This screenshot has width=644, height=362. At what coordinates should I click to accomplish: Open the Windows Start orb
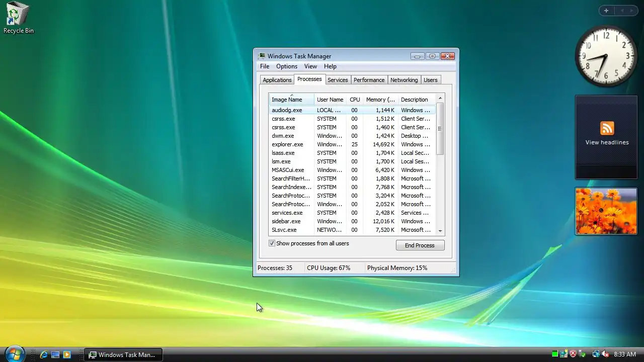(x=14, y=353)
